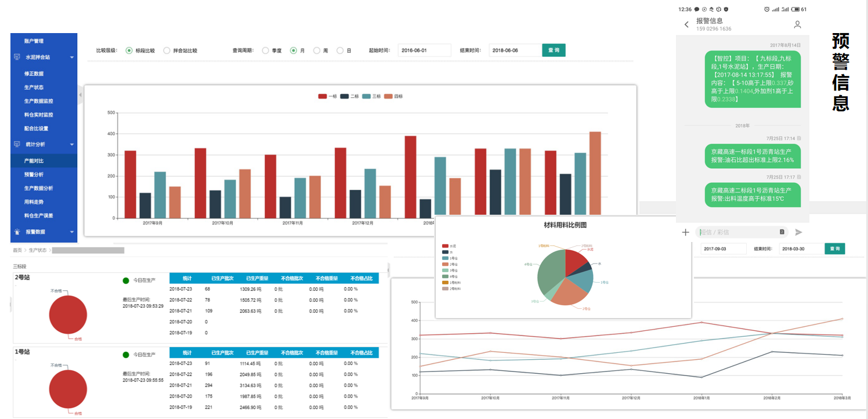The height and width of the screenshot is (419, 868).
Task: Click green status dot for 2号站
Action: click(x=126, y=281)
